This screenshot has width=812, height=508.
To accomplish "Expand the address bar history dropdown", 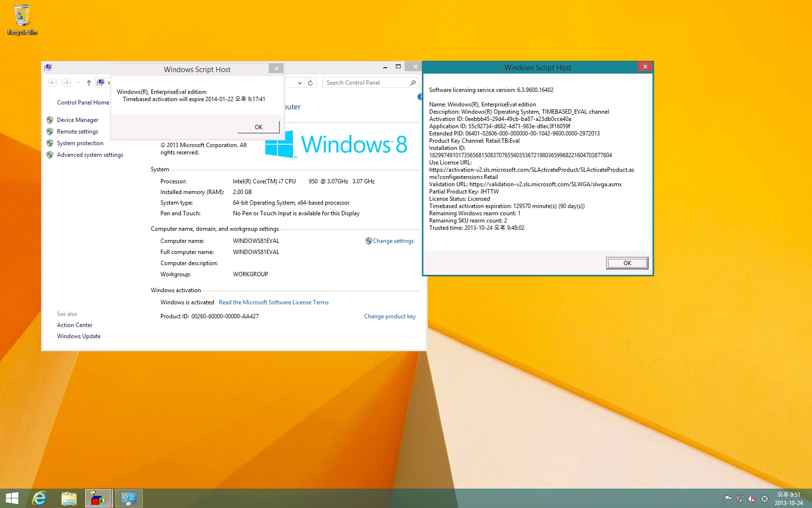I will click(300, 83).
